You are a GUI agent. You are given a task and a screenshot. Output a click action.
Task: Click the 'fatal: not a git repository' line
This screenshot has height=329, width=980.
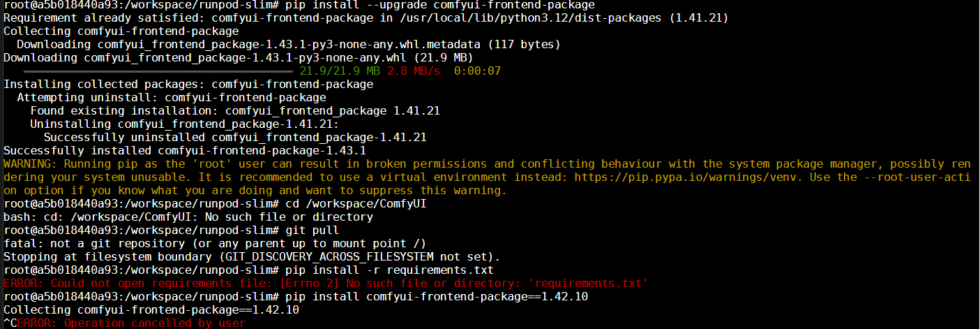[214, 243]
